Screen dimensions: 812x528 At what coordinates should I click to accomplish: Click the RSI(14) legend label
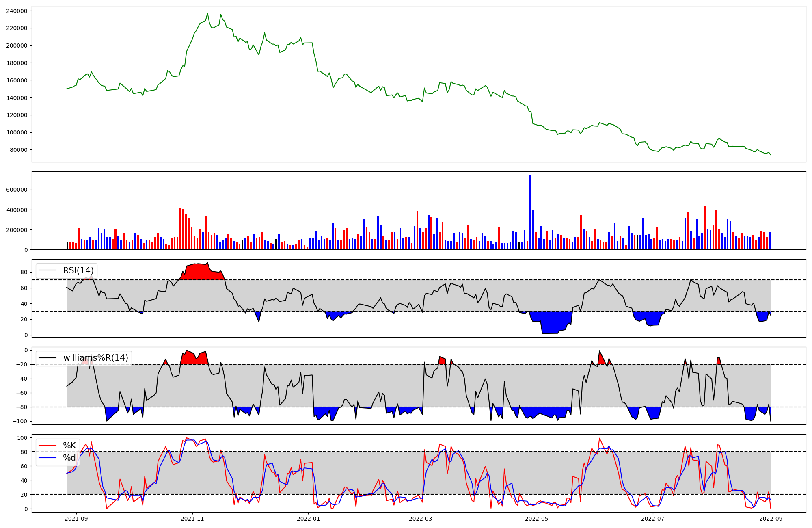pyautogui.click(x=78, y=270)
